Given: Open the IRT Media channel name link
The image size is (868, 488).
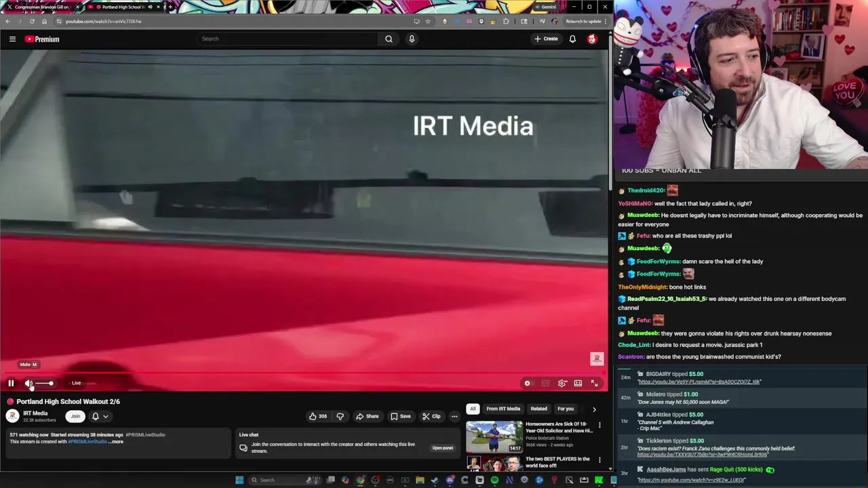Looking at the screenshot, I should (35, 413).
